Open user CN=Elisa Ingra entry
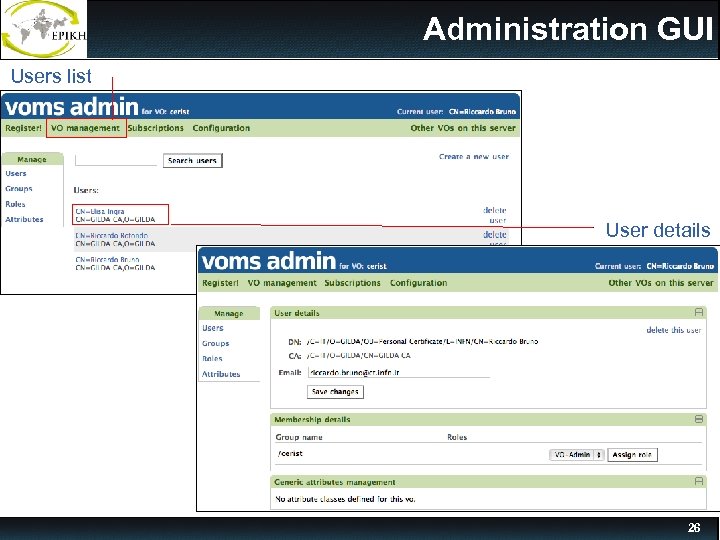Screen dimensions: 720x540 [x=100, y=212]
